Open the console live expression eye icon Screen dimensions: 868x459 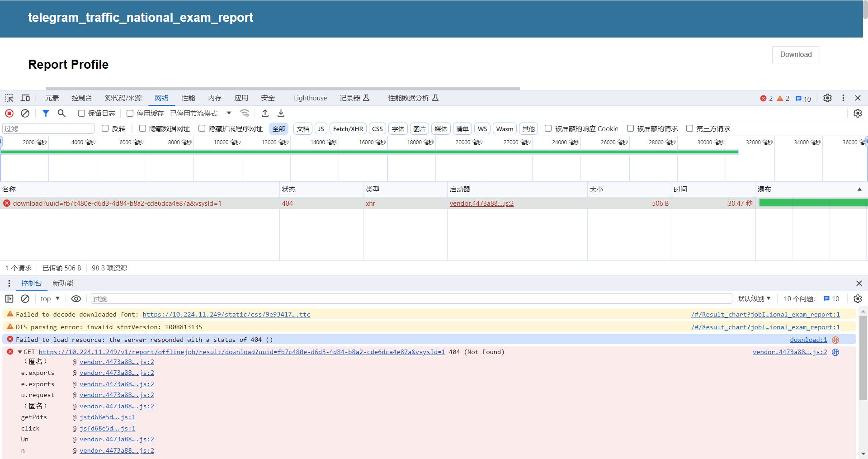[76, 299]
